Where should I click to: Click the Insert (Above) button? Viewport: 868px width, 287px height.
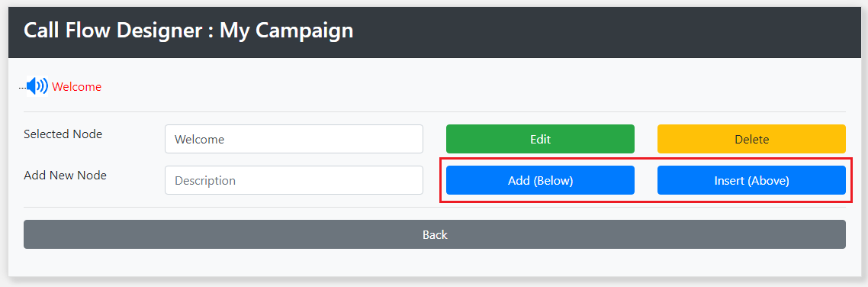point(751,180)
